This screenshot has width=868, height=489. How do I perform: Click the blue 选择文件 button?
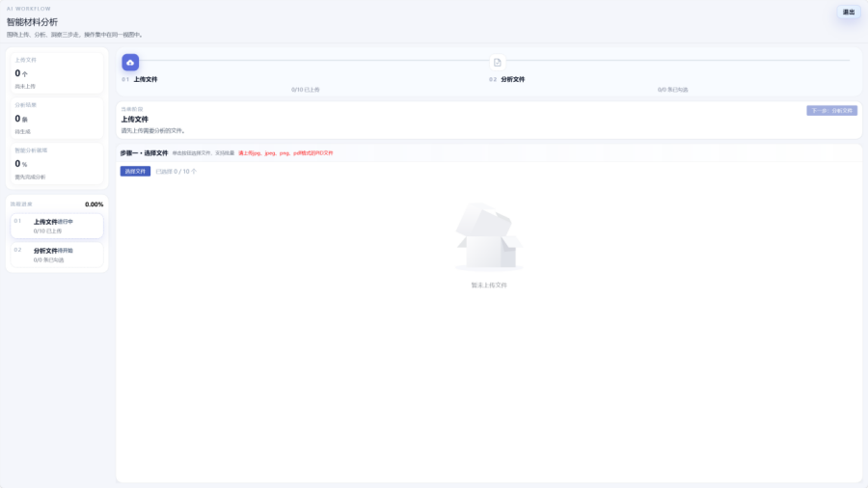[135, 172]
